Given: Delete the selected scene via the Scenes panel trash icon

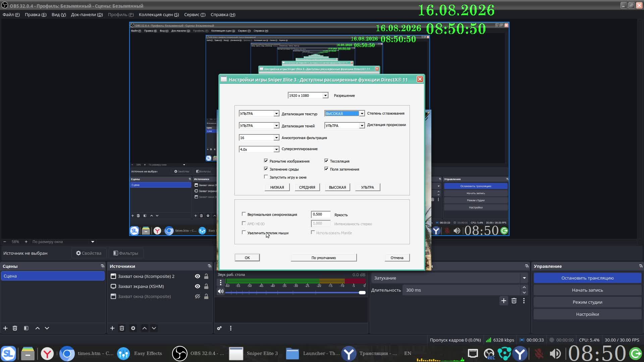Looking at the screenshot, I should tap(15, 328).
